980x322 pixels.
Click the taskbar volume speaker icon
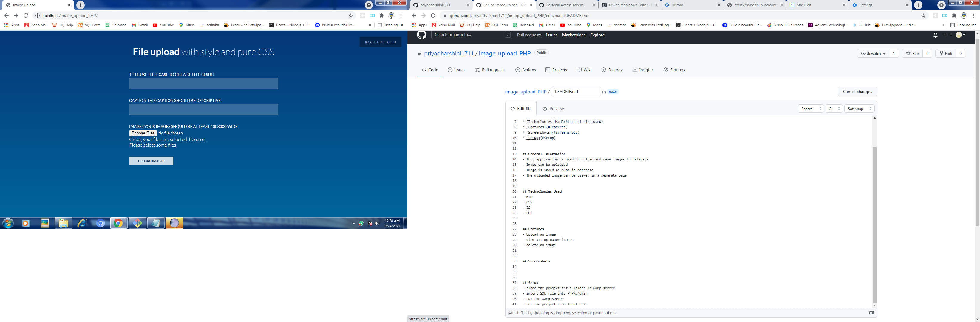pos(377,224)
